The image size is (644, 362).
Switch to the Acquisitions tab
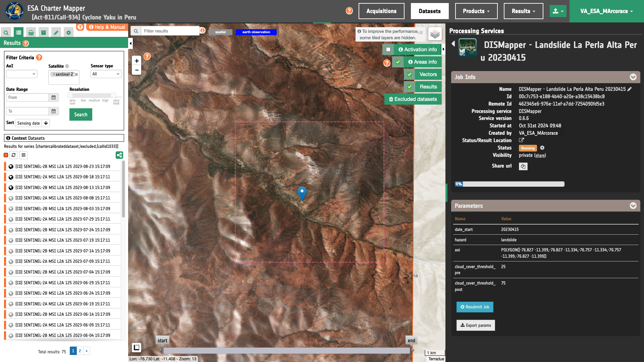pyautogui.click(x=381, y=11)
